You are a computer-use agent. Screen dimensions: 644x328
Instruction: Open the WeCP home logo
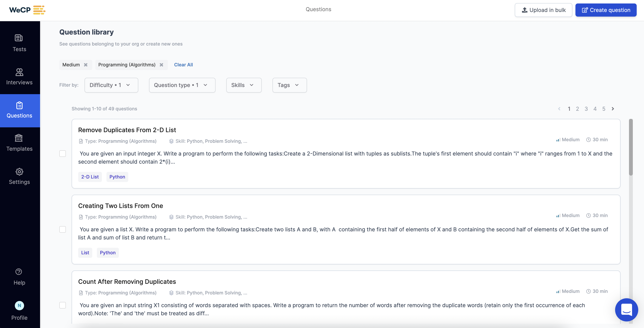27,10
